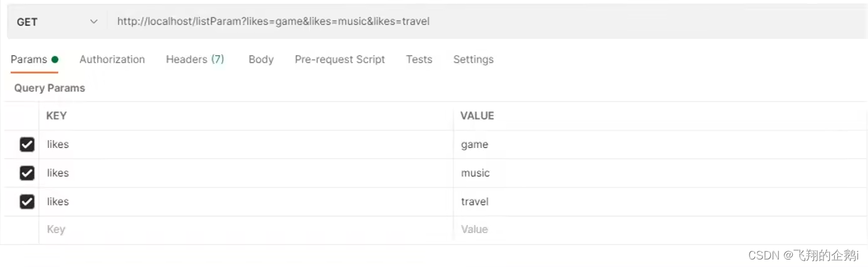Edit the value cell containing travel

click(x=660, y=202)
